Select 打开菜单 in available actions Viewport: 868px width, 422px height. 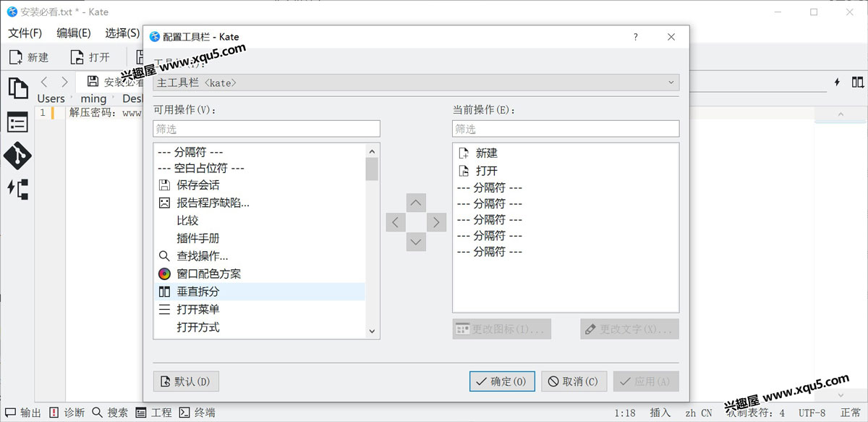click(259, 309)
